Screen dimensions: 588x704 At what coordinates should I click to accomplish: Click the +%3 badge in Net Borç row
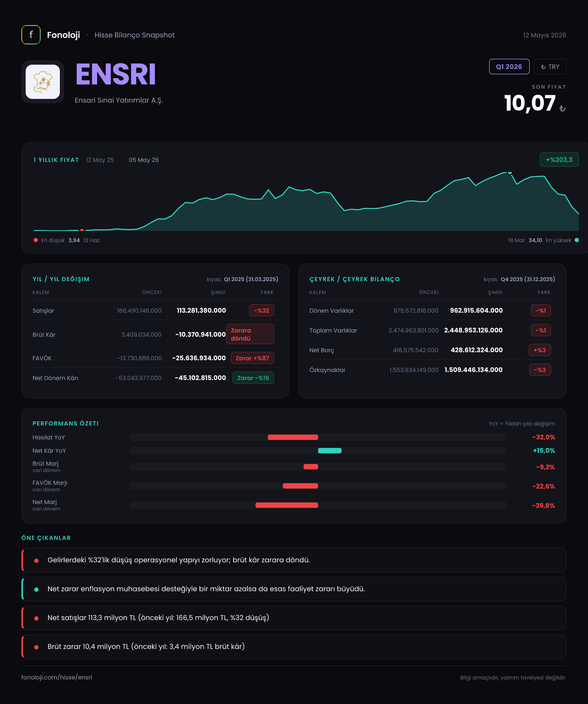(x=540, y=350)
